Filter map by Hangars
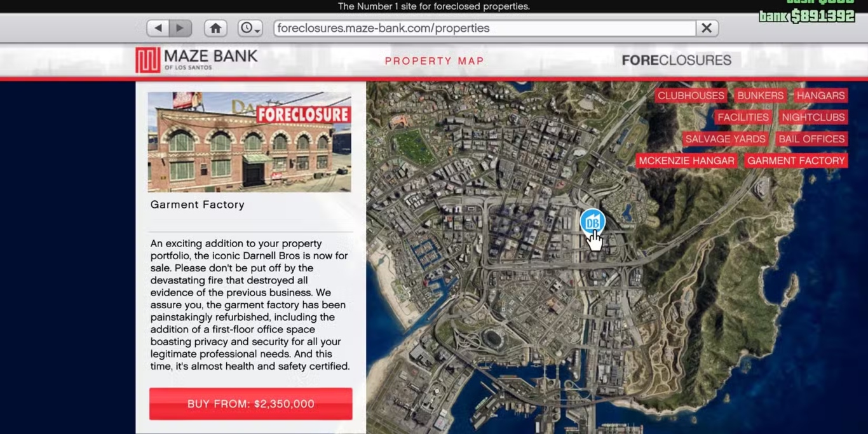Viewport: 868px width, 434px height. point(820,95)
